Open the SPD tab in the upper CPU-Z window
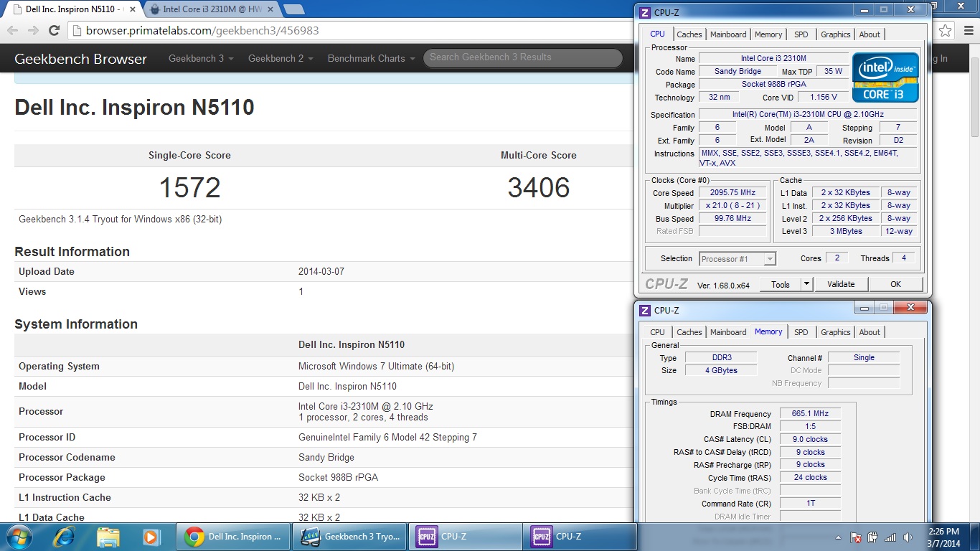 pos(801,34)
